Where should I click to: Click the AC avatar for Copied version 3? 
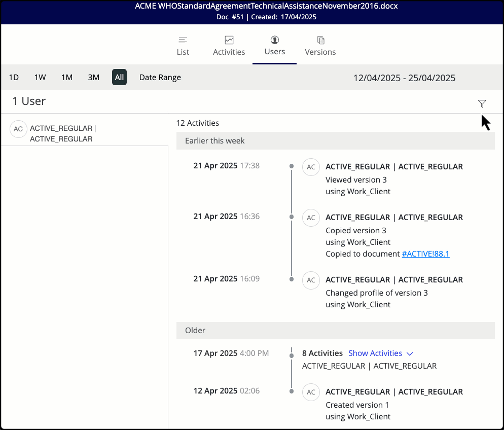pyautogui.click(x=311, y=218)
